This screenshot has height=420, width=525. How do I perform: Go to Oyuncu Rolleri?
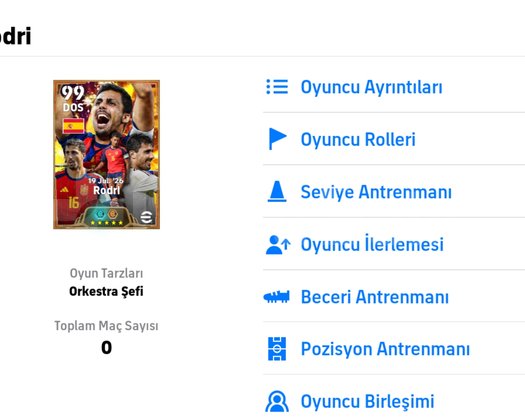pos(358,139)
